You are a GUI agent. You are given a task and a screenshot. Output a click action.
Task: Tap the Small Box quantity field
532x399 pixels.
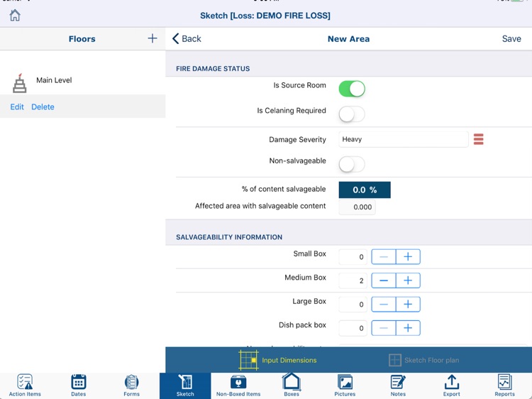pyautogui.click(x=353, y=257)
